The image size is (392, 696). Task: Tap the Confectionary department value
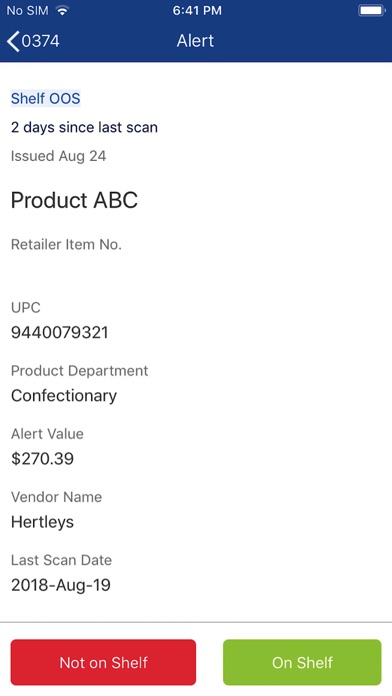64,395
